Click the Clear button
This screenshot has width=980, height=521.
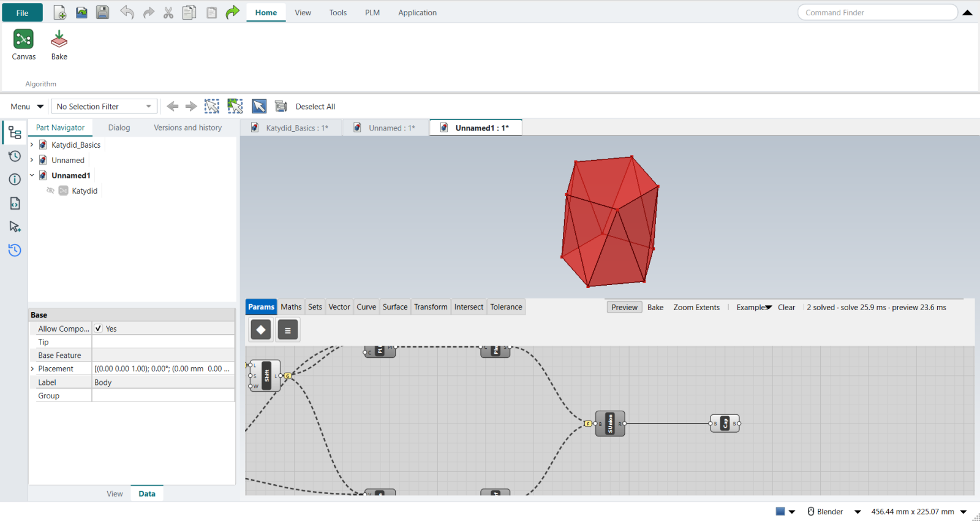786,307
